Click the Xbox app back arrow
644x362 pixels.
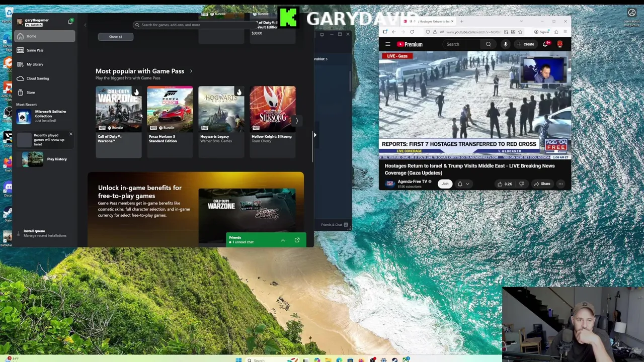[85, 25]
